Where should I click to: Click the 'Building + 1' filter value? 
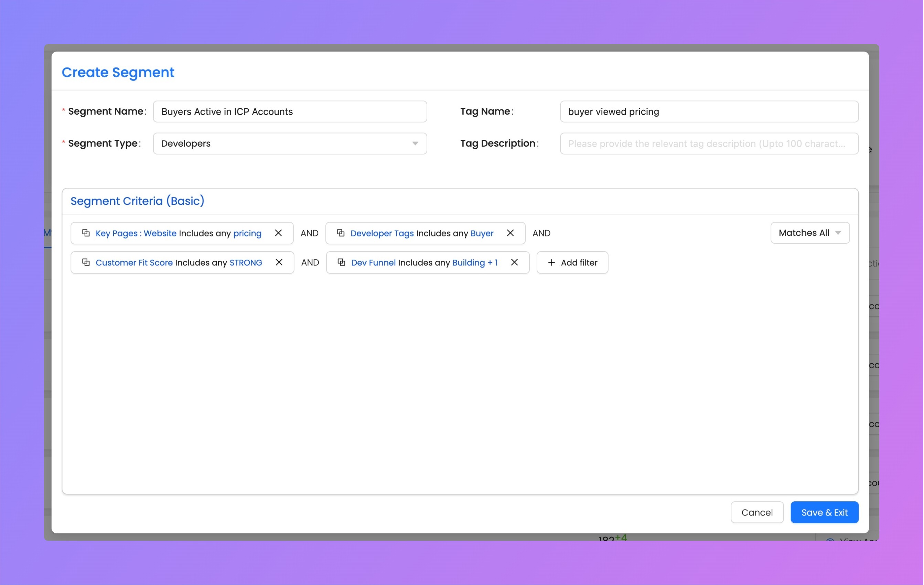(475, 263)
